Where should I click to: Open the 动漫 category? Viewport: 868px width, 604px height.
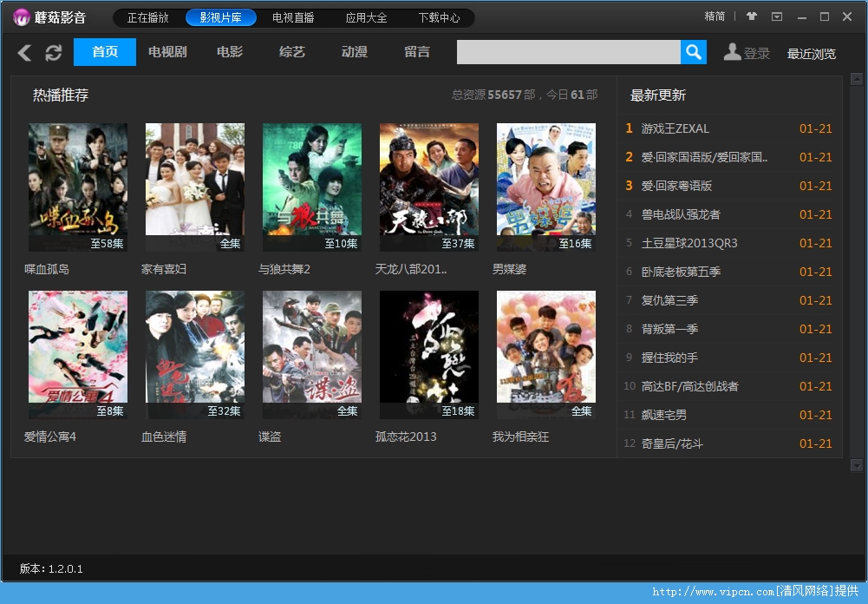pos(354,52)
